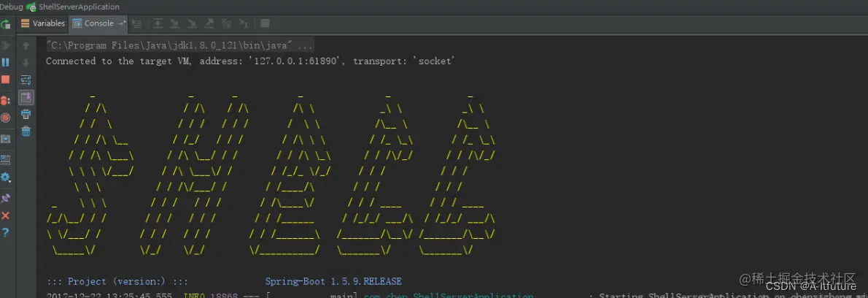Click the Force Step Into icon
Viewport: 868px width, 298px height.
tap(192, 23)
